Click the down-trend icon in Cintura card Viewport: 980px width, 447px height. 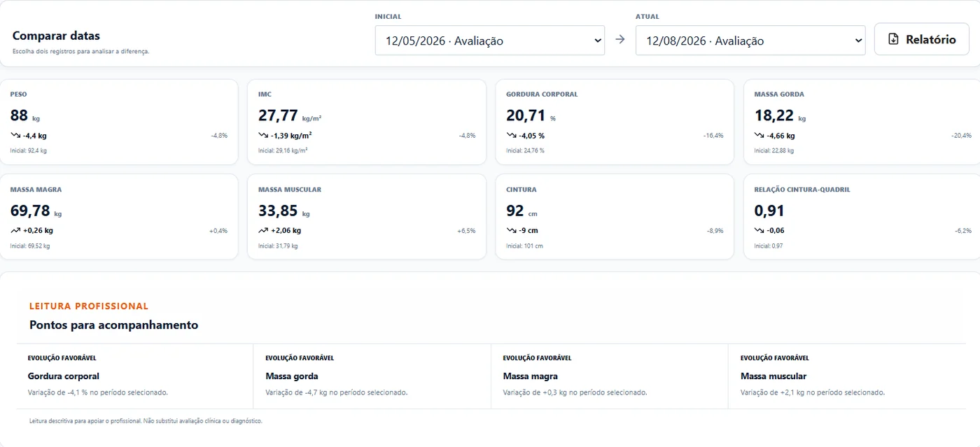(x=511, y=230)
